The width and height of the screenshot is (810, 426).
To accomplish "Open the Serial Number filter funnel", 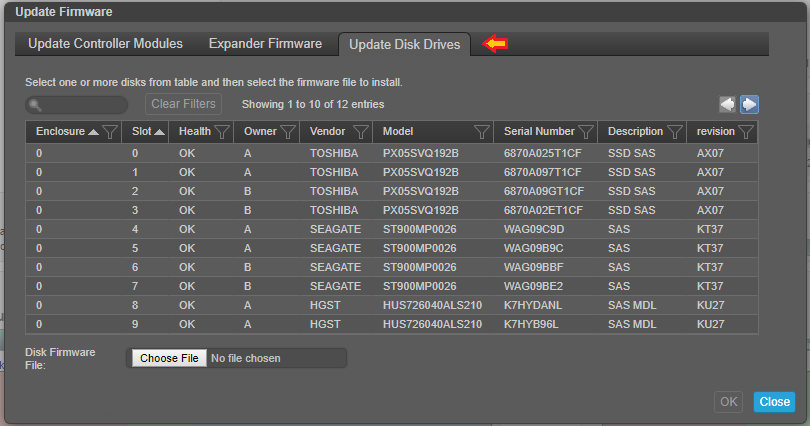I will point(586,132).
